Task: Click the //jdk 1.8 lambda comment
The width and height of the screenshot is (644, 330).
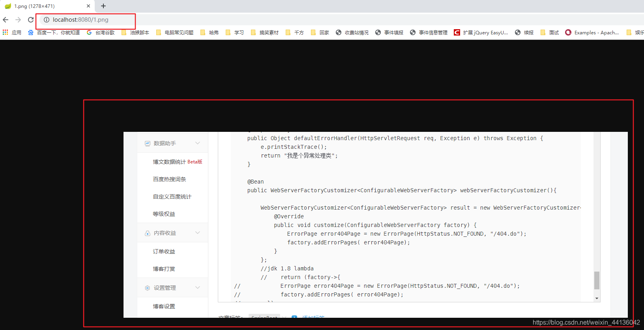Action: [x=287, y=268]
